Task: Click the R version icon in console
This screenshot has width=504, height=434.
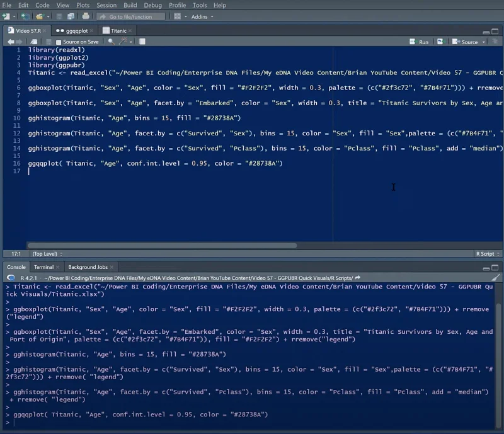Action: coord(11,278)
